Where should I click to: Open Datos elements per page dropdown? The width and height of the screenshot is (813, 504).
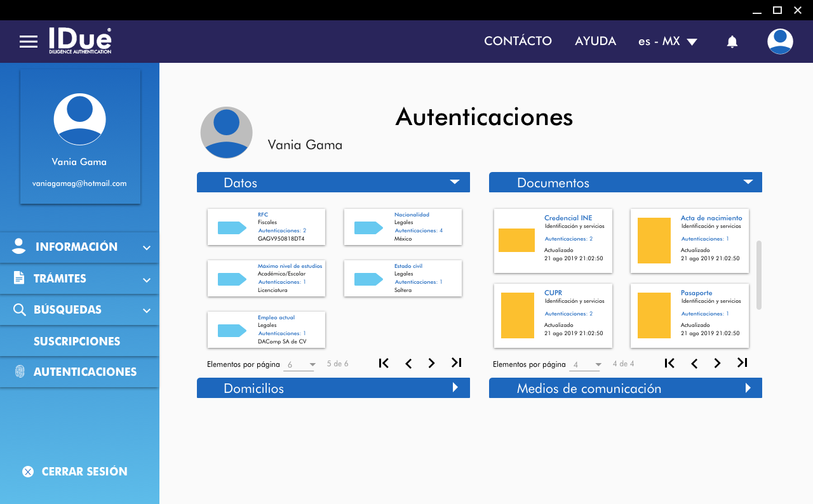pyautogui.click(x=300, y=365)
